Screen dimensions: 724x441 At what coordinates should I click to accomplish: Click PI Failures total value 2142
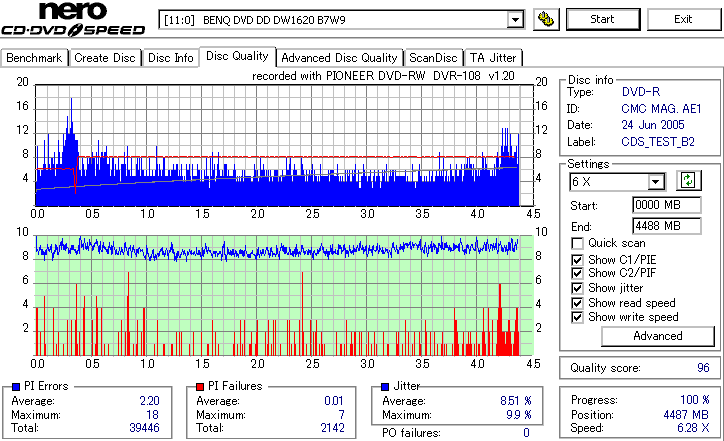pyautogui.click(x=333, y=428)
